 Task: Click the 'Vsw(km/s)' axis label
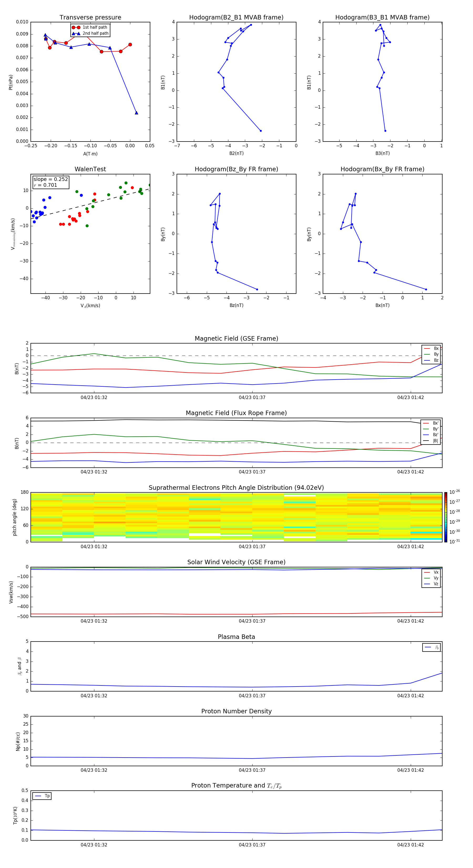tap(11, 592)
